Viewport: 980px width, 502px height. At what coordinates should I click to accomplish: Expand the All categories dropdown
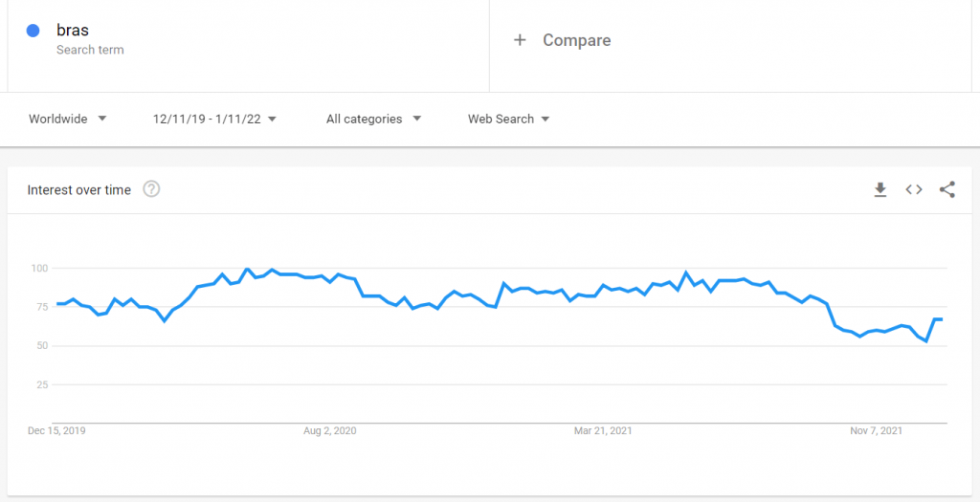click(374, 119)
